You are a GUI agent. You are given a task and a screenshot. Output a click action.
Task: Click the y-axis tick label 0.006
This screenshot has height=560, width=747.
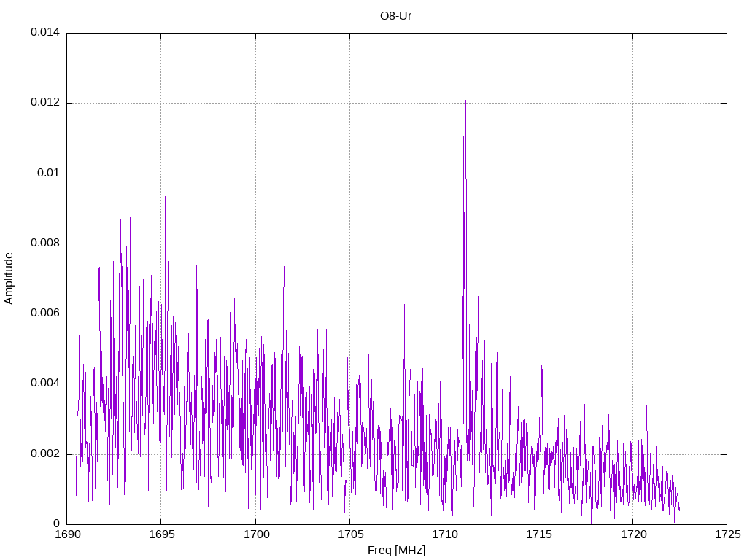(x=45, y=314)
